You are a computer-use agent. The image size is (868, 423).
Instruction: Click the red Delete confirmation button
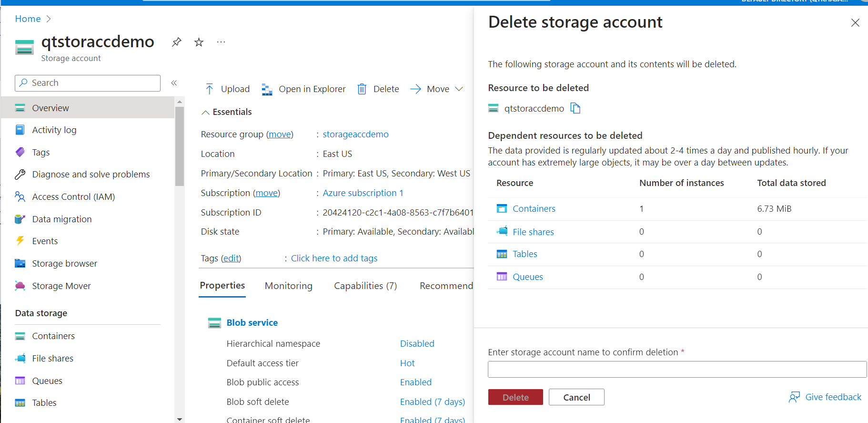tap(515, 397)
